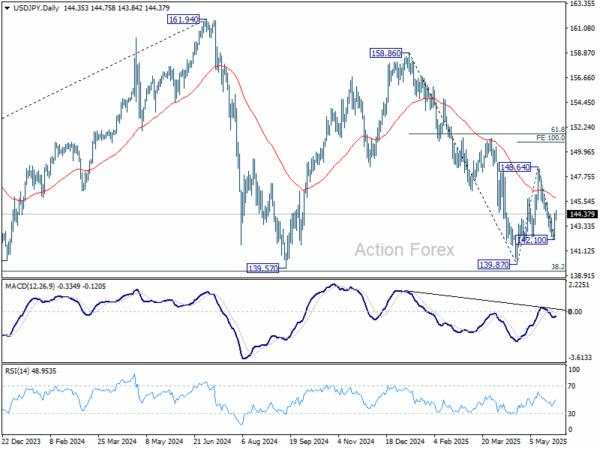This screenshot has height=450, width=600.
Task: Click 152.240 on the price axis
Action: point(582,127)
